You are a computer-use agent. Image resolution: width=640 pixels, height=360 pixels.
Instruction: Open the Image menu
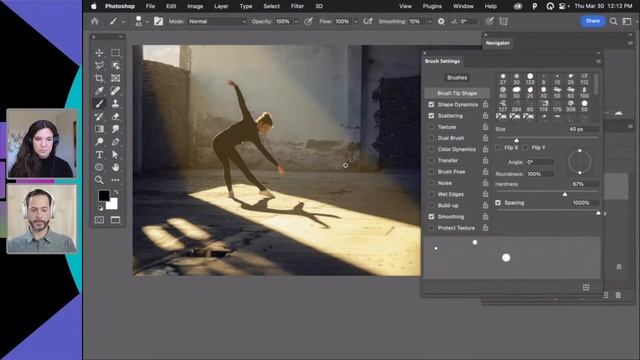pyautogui.click(x=195, y=6)
